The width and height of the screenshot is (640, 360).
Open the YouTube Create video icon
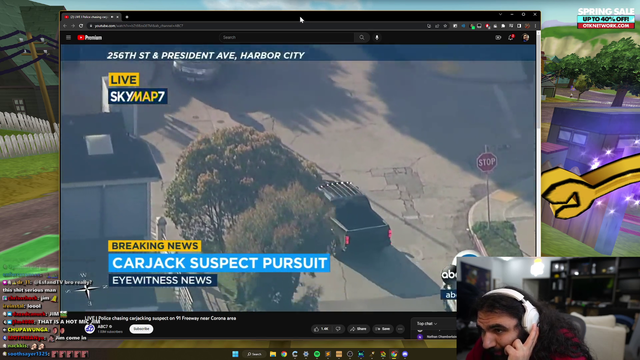[x=498, y=38]
